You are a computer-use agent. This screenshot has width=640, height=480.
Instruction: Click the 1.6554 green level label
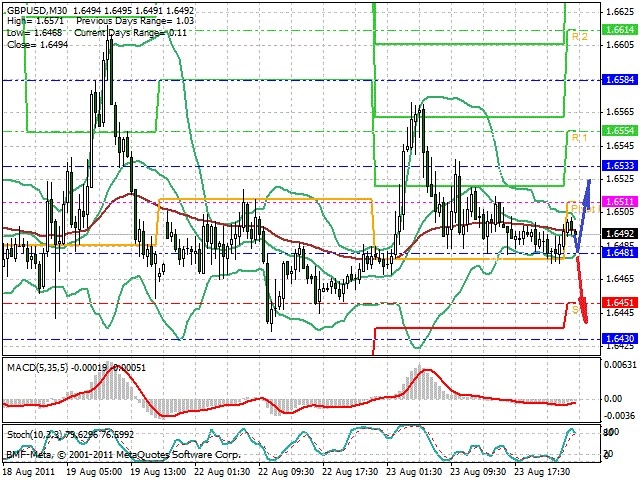pyautogui.click(x=620, y=131)
